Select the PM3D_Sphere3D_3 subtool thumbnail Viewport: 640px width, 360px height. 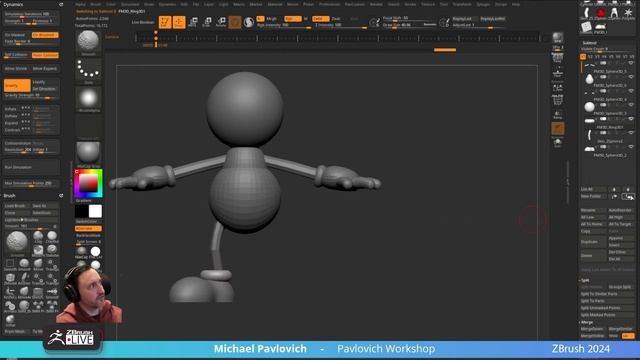point(589,107)
